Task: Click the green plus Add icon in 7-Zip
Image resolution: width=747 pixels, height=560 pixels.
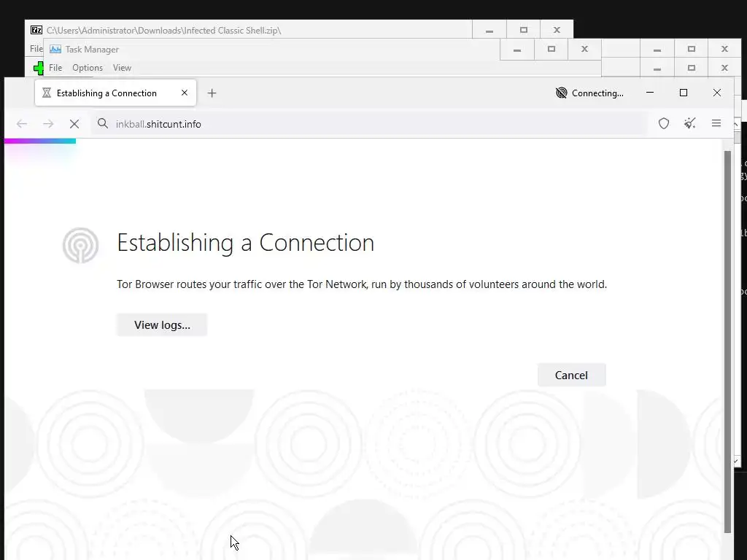Action: [x=39, y=68]
